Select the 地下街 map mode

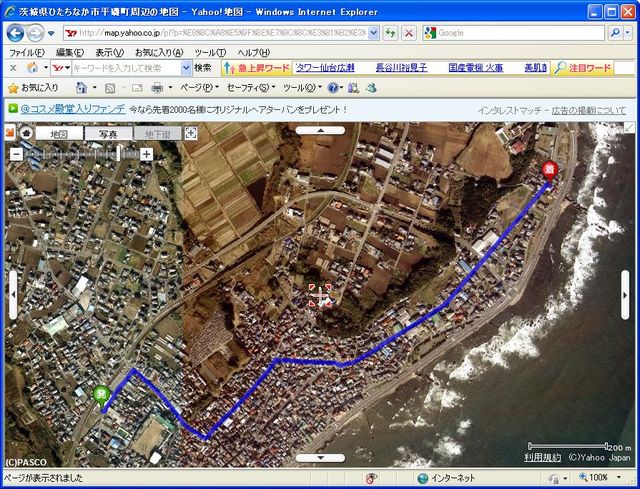tap(158, 133)
